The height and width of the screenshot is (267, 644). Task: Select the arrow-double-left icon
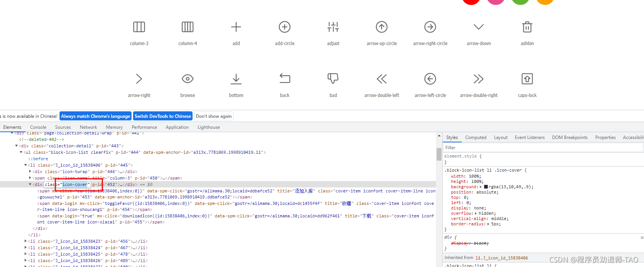[382, 79]
